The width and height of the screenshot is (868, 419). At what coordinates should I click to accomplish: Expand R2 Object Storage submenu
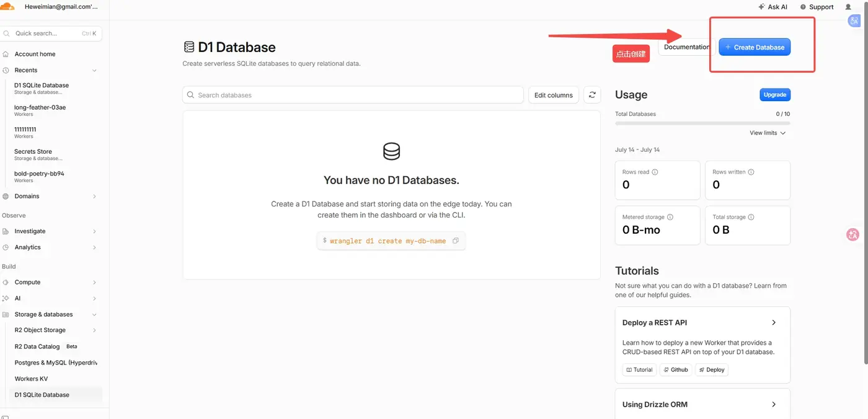pyautogui.click(x=94, y=330)
